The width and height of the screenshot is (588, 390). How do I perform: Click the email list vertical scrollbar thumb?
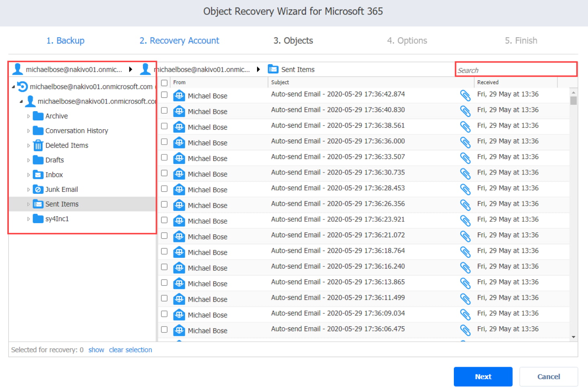pyautogui.click(x=573, y=100)
